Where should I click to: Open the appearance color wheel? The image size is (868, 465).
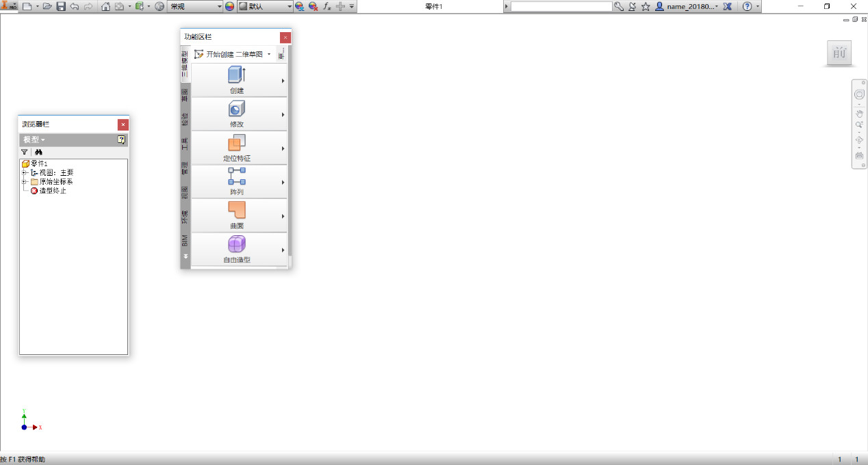[x=230, y=6]
